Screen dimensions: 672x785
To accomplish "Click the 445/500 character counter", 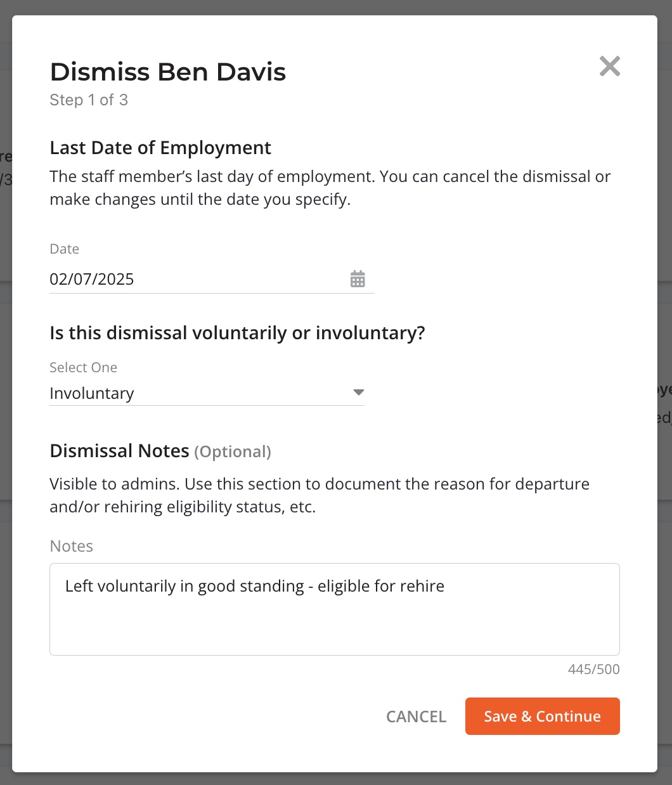I will [x=594, y=669].
